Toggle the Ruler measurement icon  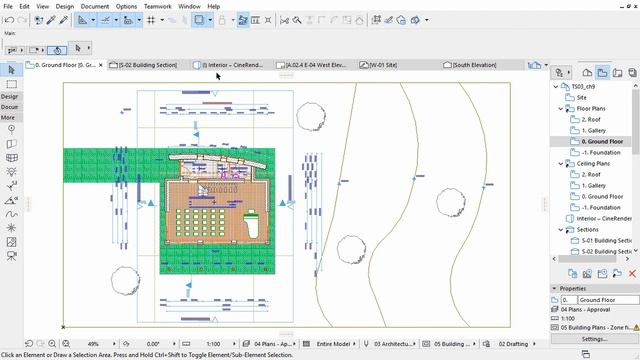point(128,20)
